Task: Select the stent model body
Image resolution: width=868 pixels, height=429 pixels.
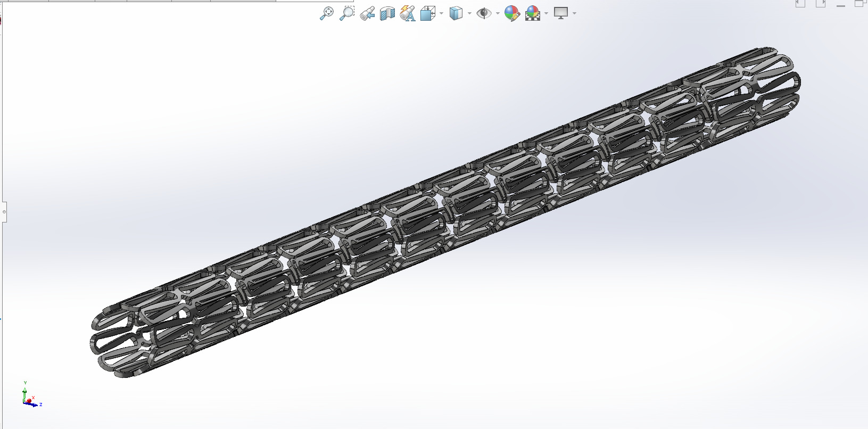Action: [446, 212]
